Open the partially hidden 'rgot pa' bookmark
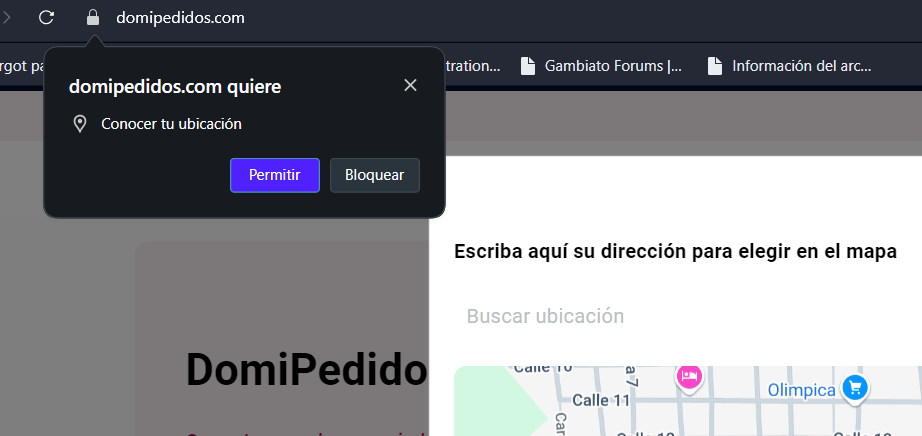Viewport: 922px width, 436px height. coord(20,67)
